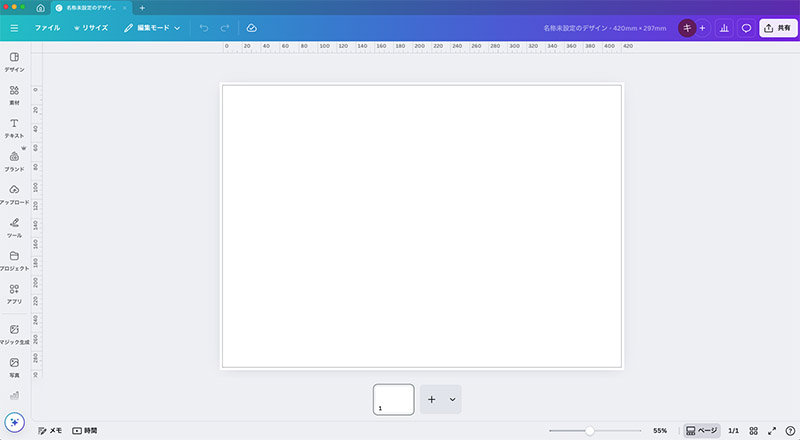Viewport: 800px width, 440px height.
Task: Toggle the grid view of pages
Action: point(754,430)
